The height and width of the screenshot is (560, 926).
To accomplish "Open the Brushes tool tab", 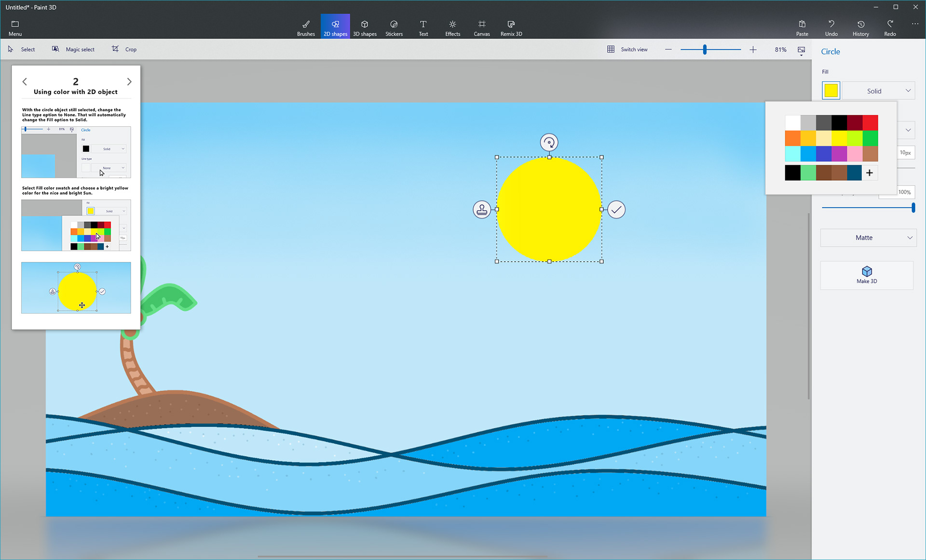I will [x=306, y=28].
